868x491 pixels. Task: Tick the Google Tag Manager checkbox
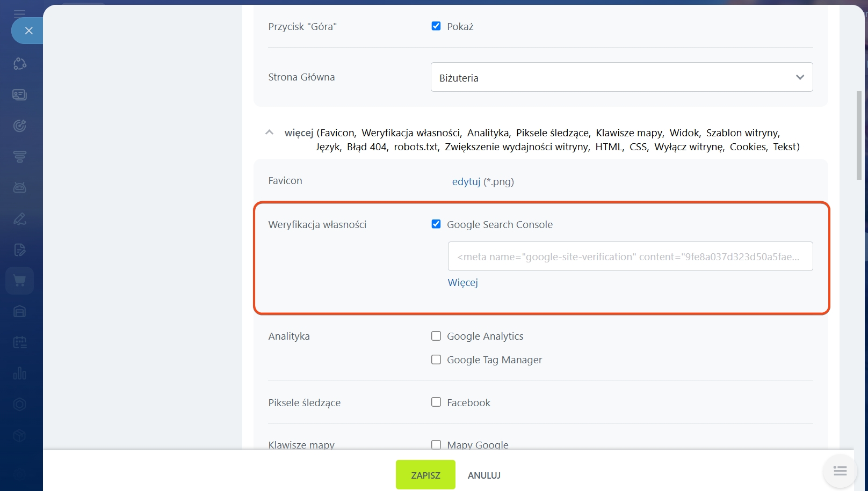[436, 360]
